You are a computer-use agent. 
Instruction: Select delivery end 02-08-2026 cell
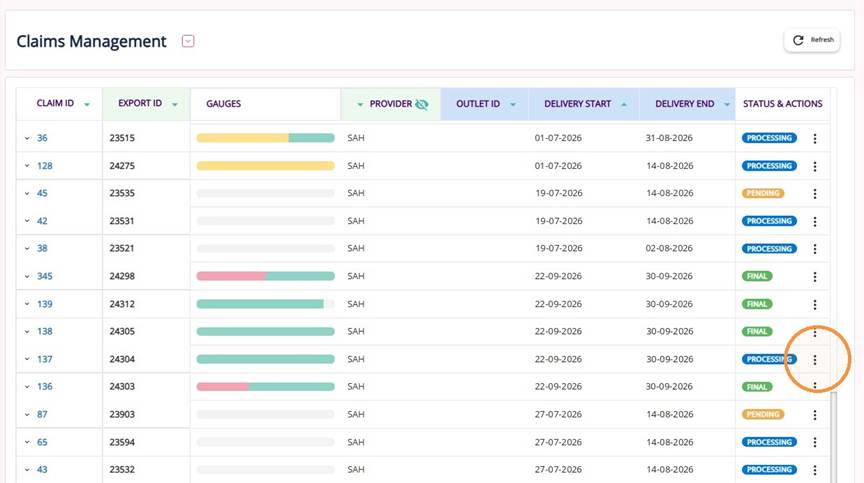point(669,248)
